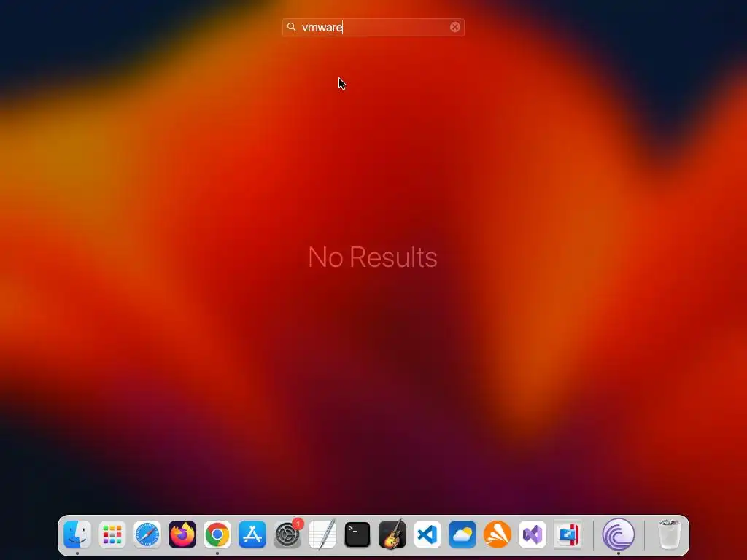747x560 pixels.
Task: Click the magnifying glass search icon
Action: [292, 27]
